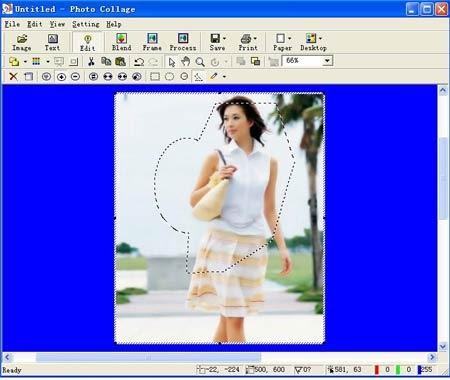Viewport: 450px width, 380px height.
Task: Expand the Desktop dropdown arrow
Action: pyautogui.click(x=320, y=38)
